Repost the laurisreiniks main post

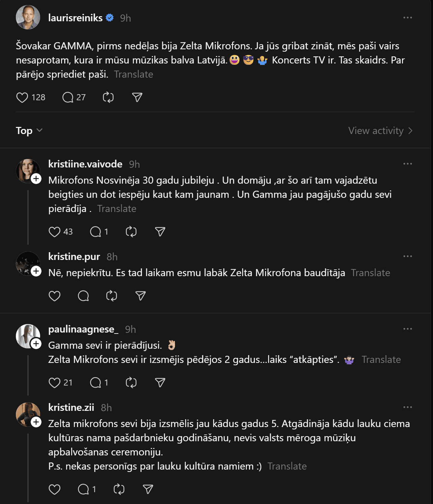108,98
